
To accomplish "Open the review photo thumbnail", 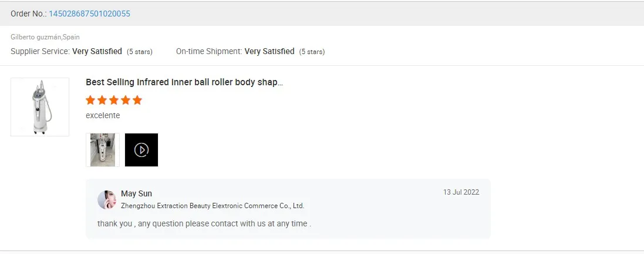I will coord(103,150).
